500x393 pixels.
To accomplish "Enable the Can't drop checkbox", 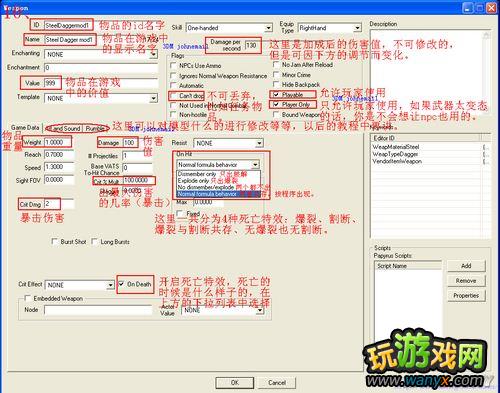I will [x=173, y=96].
